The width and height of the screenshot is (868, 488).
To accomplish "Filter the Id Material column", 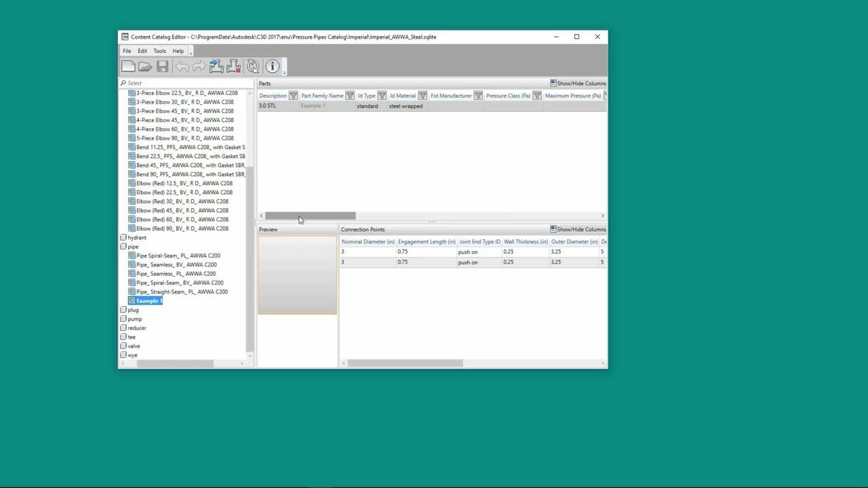I will pos(422,96).
